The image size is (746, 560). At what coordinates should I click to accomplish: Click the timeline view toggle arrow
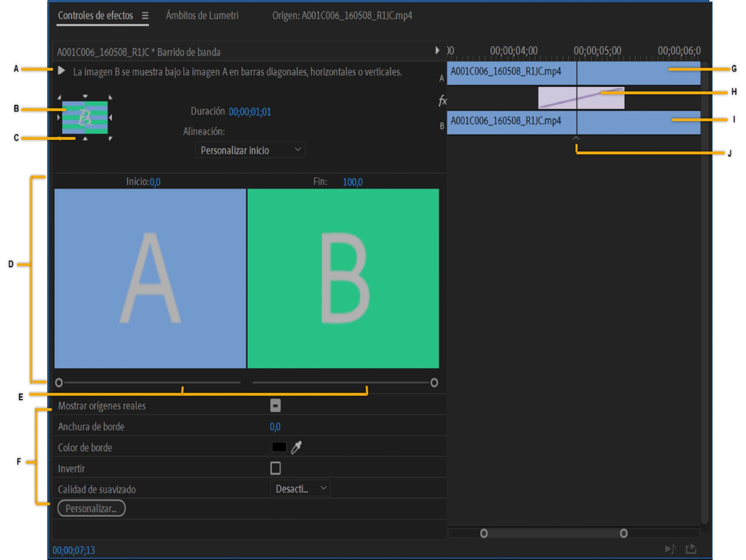437,50
